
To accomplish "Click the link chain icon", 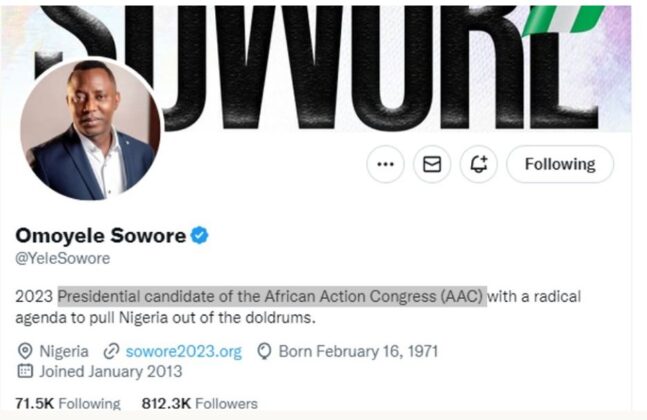I will point(111,352).
